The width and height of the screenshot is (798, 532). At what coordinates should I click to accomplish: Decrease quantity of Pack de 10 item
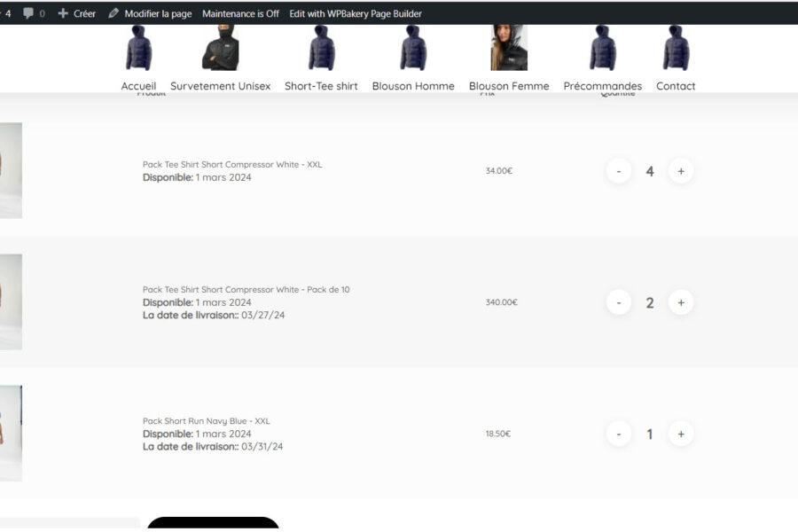619,302
